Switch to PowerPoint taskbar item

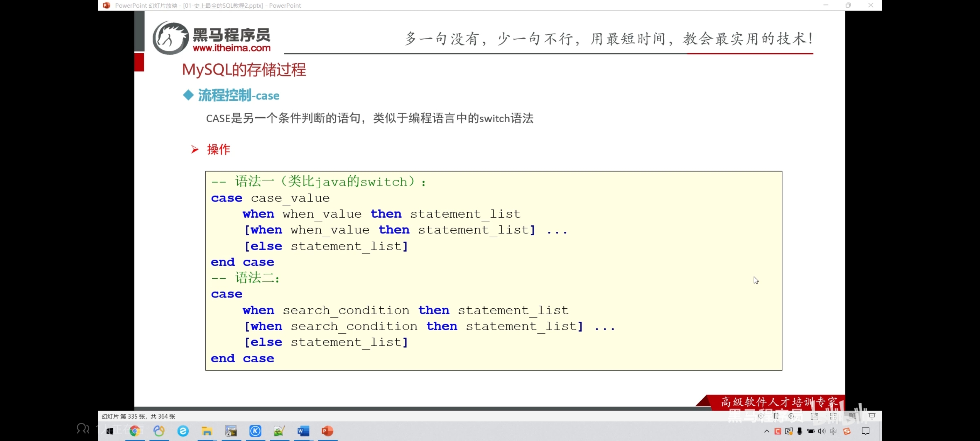pyautogui.click(x=327, y=431)
